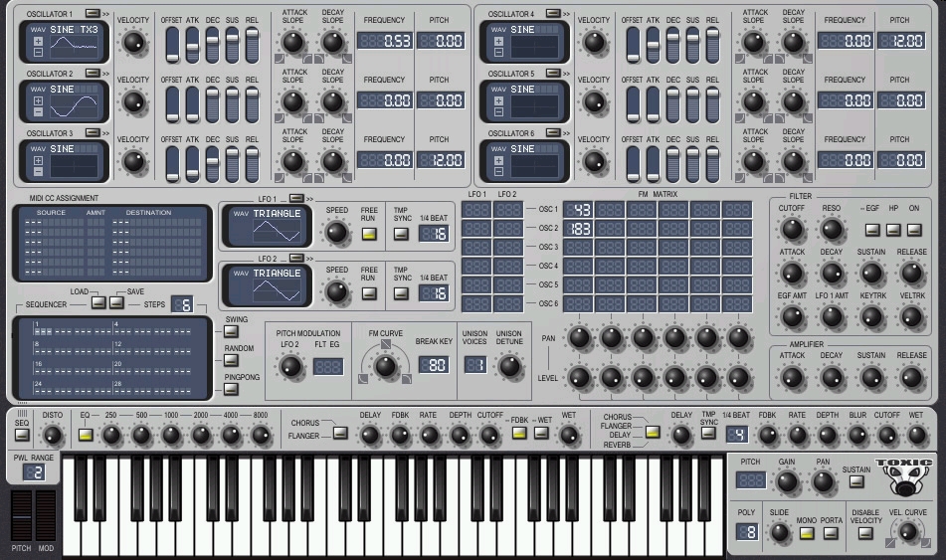Click the amplifier Attack knob
Screen dimensions: 946x560
(792, 378)
